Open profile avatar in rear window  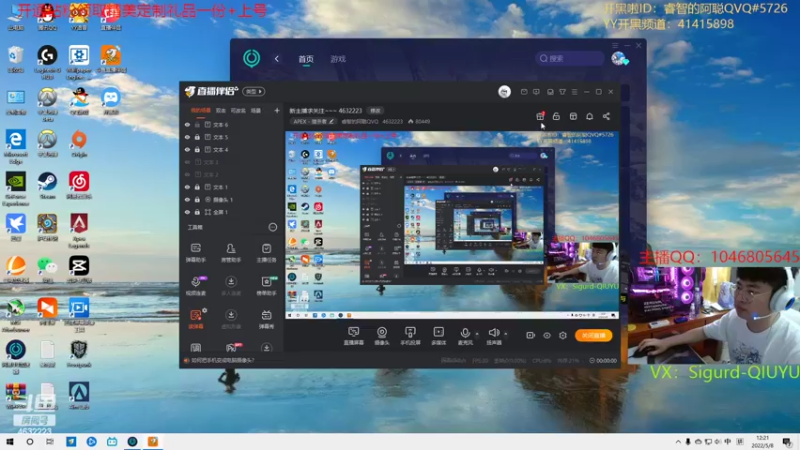(619, 59)
